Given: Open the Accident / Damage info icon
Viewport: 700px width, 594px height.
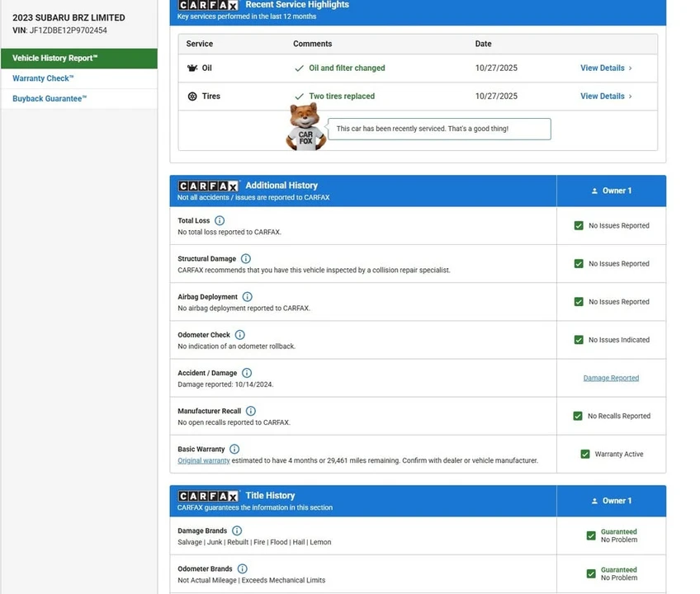Looking at the screenshot, I should (x=247, y=373).
